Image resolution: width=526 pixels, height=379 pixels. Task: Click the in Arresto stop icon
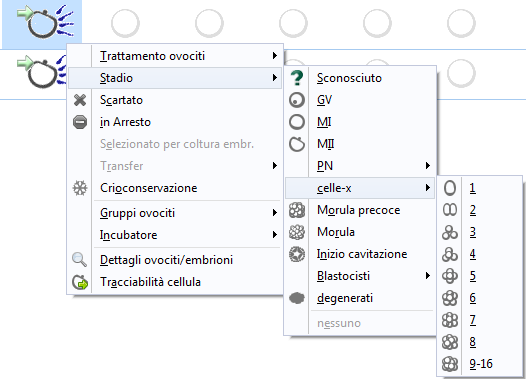tap(80, 122)
